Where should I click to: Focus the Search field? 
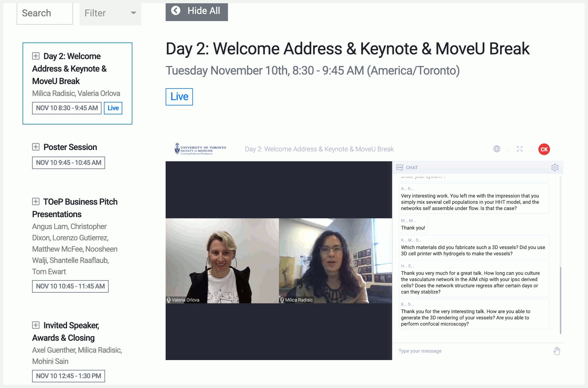[45, 13]
